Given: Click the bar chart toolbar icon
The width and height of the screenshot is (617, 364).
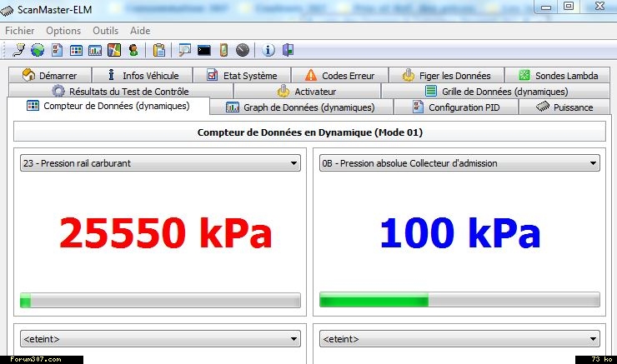Looking at the screenshot, I should point(95,50).
